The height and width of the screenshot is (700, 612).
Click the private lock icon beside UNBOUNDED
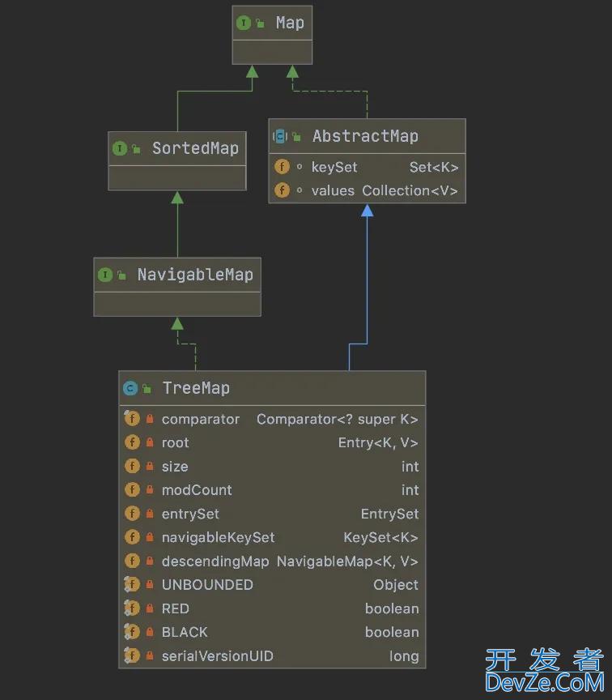point(150,584)
